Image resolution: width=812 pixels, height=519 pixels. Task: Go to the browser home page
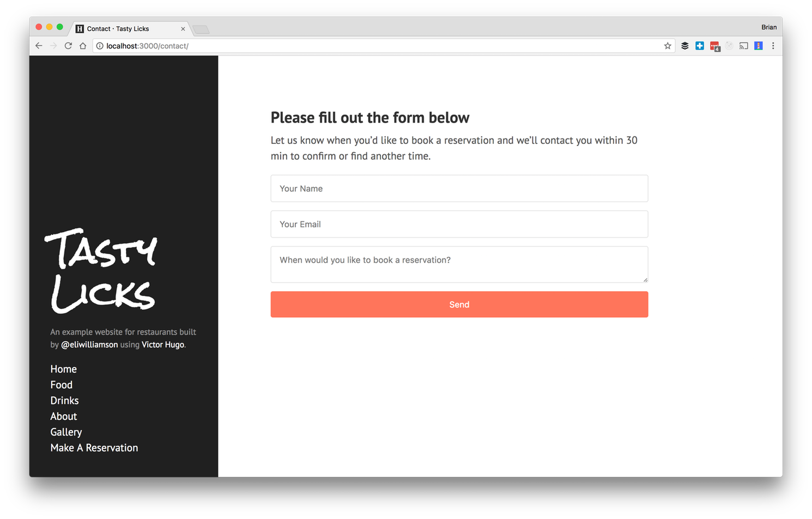click(83, 46)
